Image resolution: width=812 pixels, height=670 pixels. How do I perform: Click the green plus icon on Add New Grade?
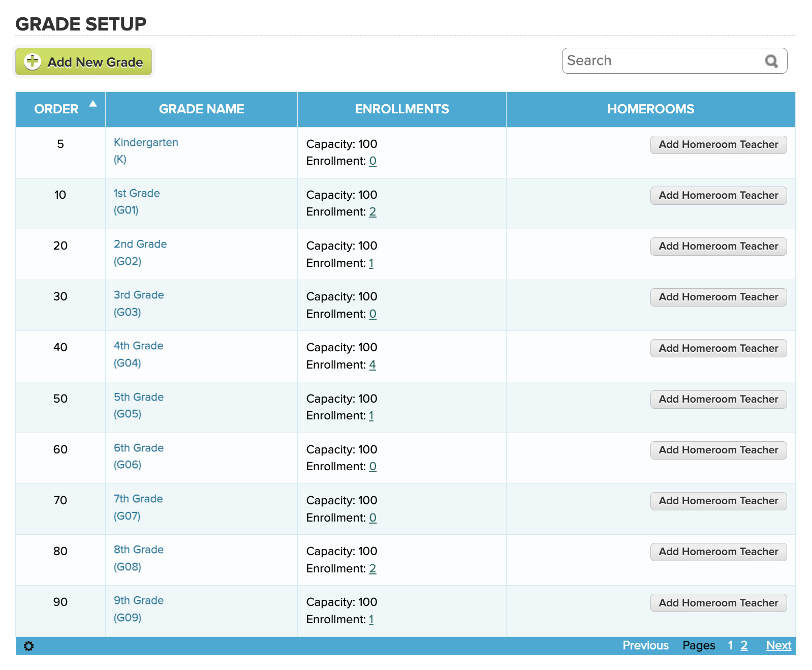[33, 62]
